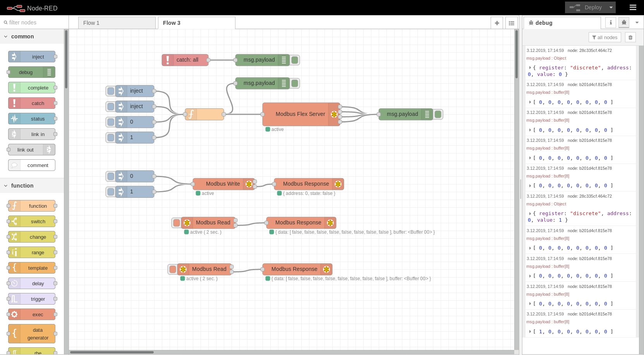Switch to the Flow 3 tab
Viewport: 644px width, 355px height.
pos(171,23)
